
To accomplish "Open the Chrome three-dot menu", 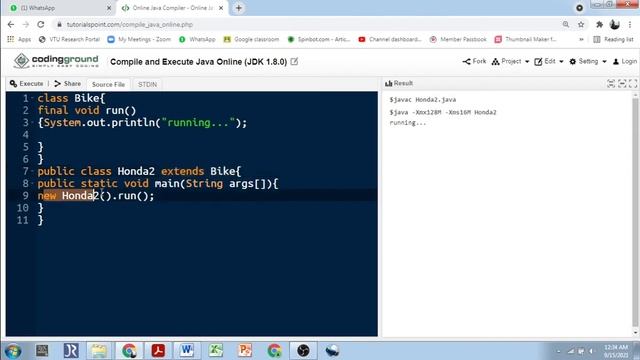I will point(630,24).
